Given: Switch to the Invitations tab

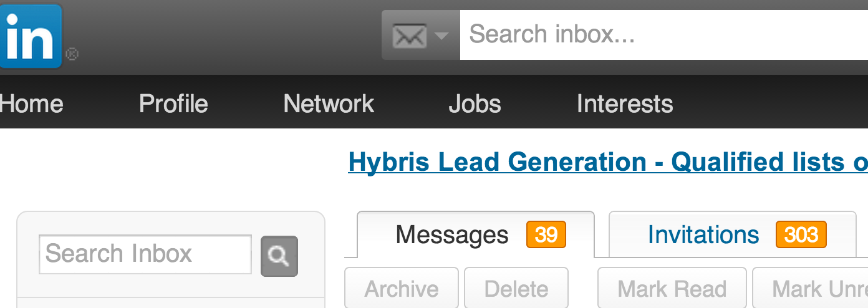Looking at the screenshot, I should pos(703,235).
